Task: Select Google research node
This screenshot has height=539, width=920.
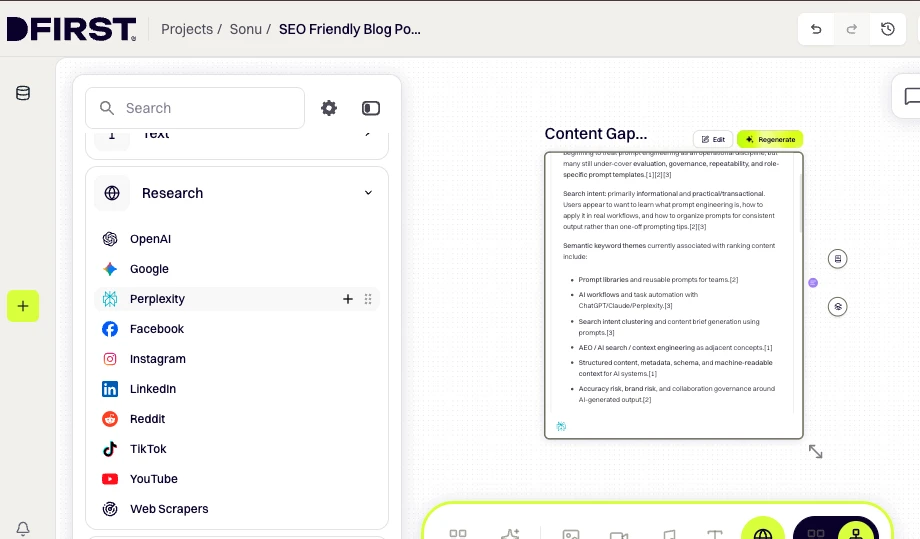Action: coord(237,269)
